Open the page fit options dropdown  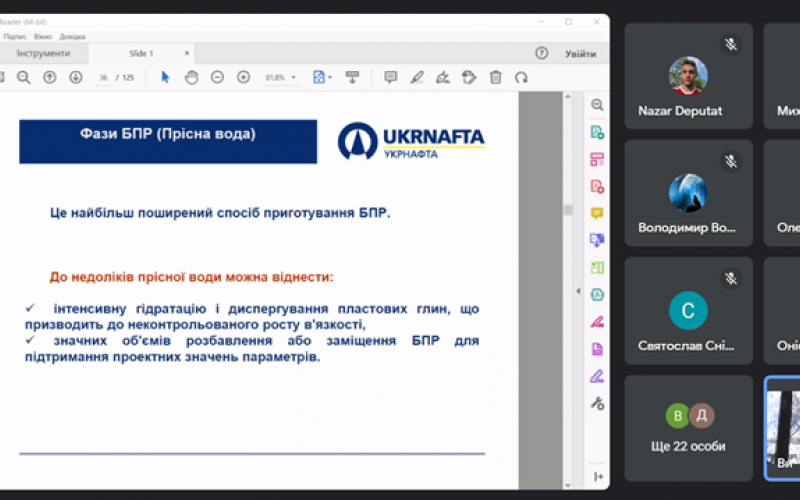[322, 78]
